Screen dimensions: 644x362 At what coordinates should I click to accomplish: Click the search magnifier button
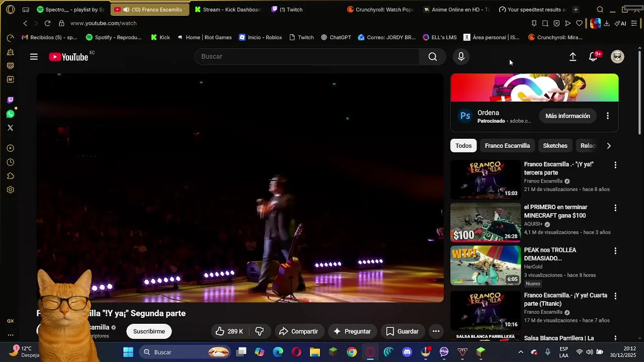pos(432,57)
